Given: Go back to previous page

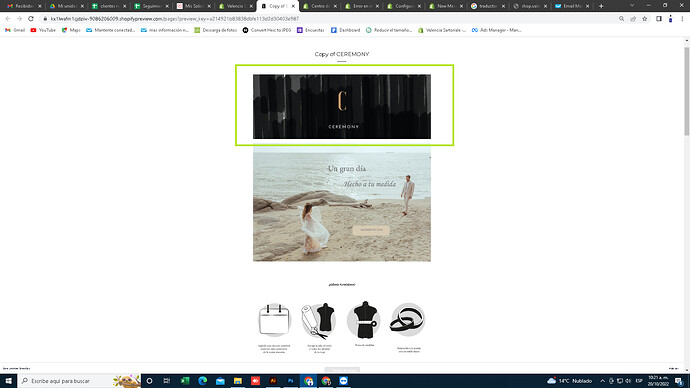Looking at the screenshot, I should point(8,19).
